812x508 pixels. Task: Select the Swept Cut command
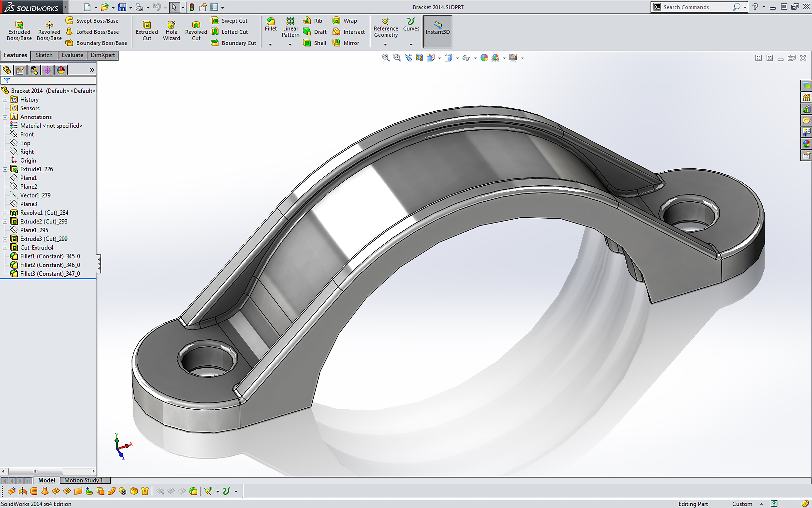tap(229, 21)
